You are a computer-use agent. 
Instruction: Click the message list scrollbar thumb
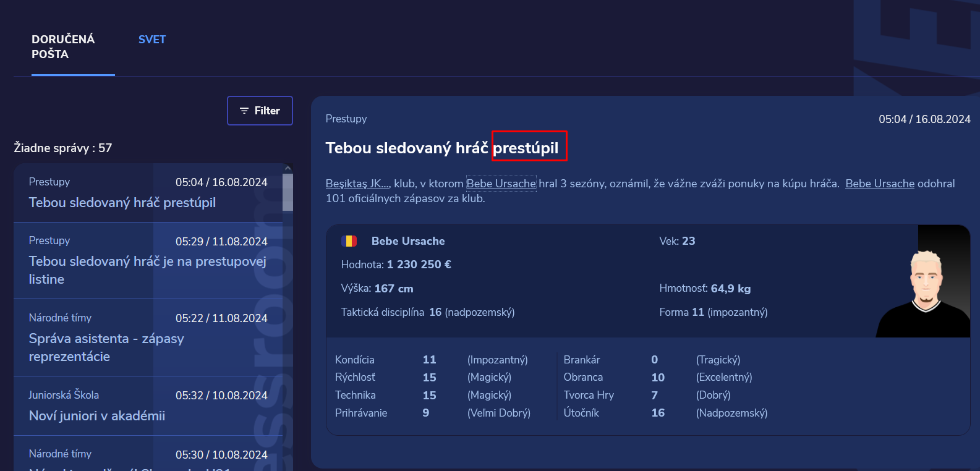[x=288, y=192]
